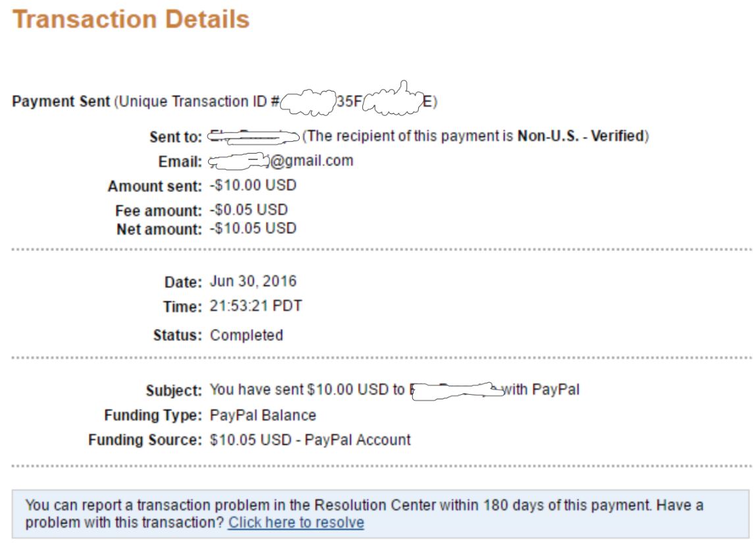
Task: Click the Net amount value -$10.05 USD
Action: pos(253,229)
